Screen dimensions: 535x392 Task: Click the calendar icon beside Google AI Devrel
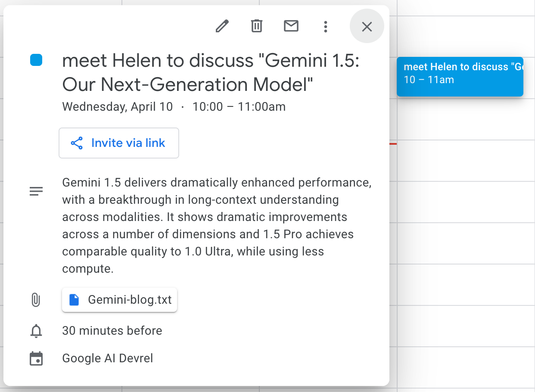pyautogui.click(x=36, y=358)
